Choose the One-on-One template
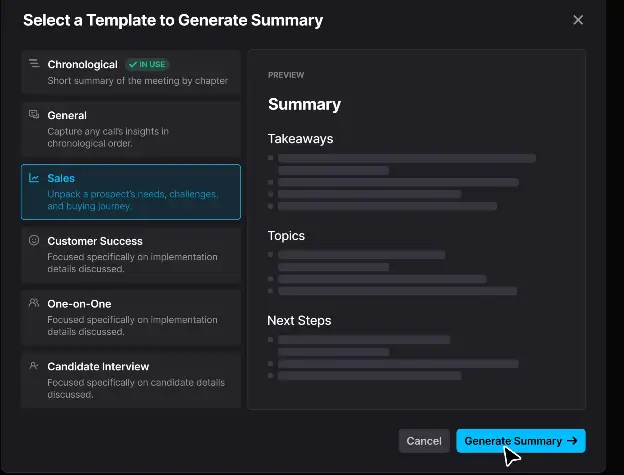624x475 pixels. 131,317
